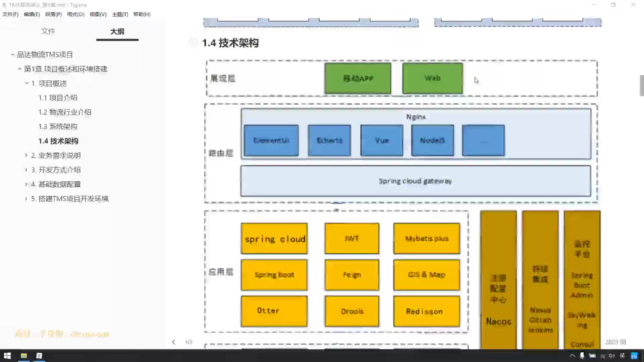This screenshot has height=362, width=644.
Task: Click the GIS & Map icon block
Action: pos(426,275)
